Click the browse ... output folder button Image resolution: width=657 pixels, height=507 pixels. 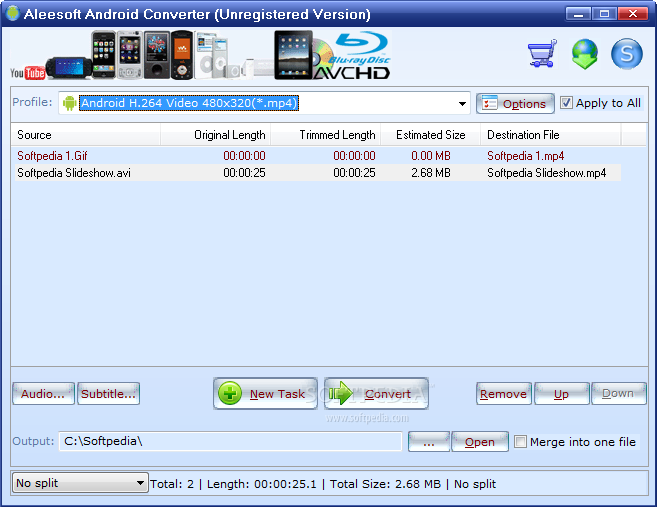[x=429, y=442]
